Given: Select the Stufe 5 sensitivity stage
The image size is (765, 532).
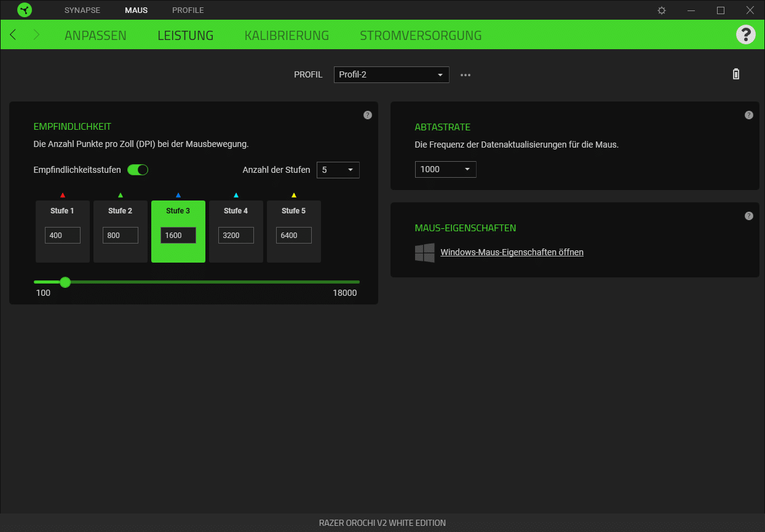Looking at the screenshot, I should [x=293, y=211].
